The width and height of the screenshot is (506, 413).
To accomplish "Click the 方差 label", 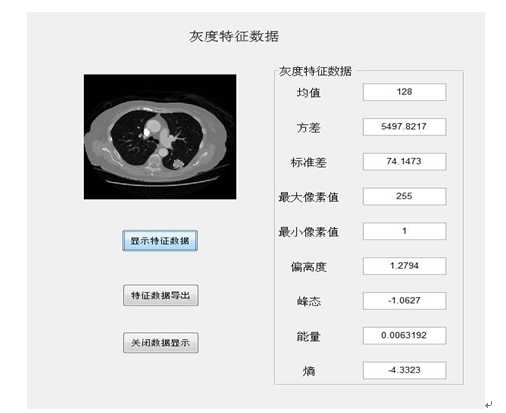I will [308, 128].
